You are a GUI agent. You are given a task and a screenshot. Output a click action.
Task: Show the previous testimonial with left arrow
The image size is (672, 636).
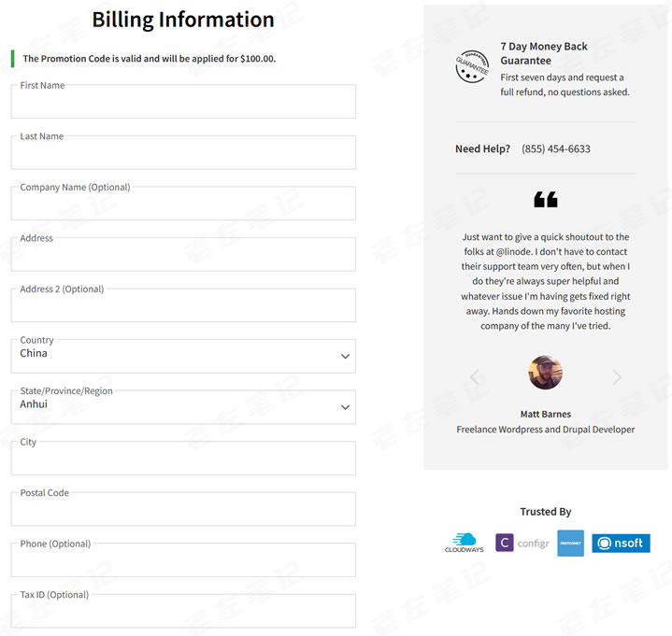click(475, 377)
